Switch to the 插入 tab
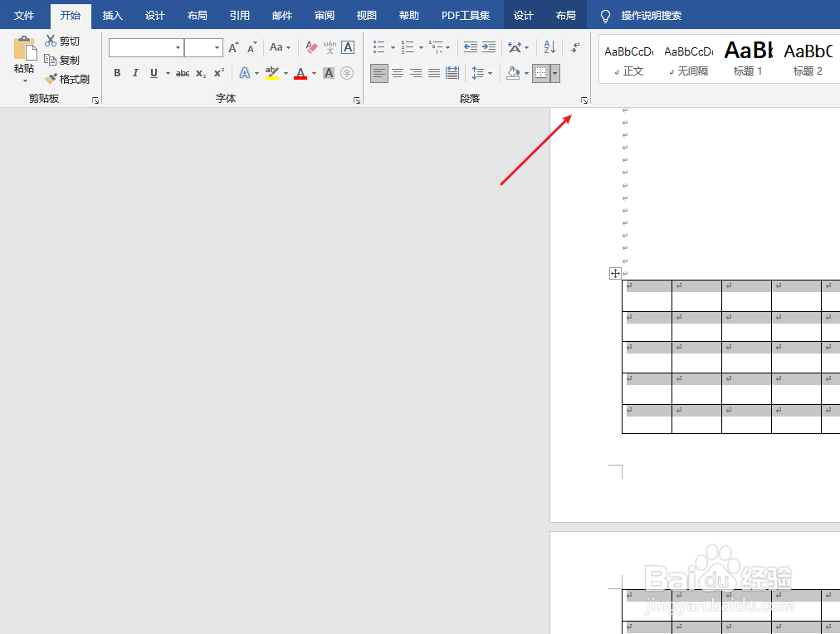The height and width of the screenshot is (634, 840). 113,16
